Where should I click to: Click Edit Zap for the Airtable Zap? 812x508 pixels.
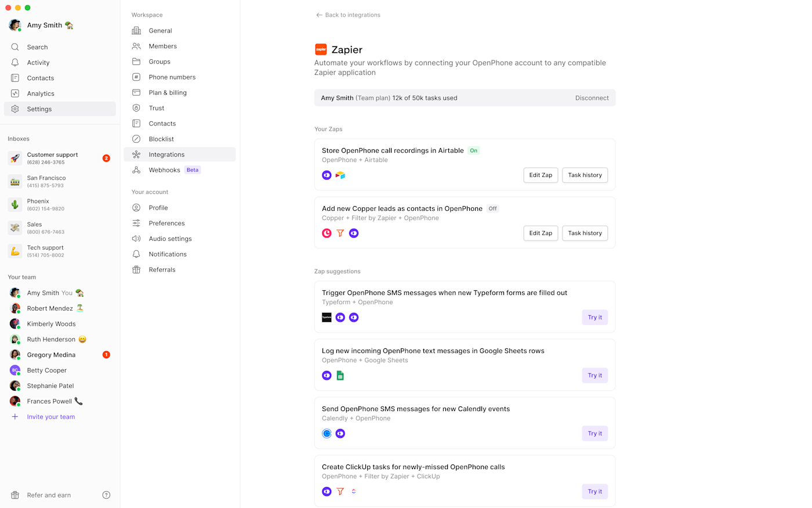click(x=541, y=175)
